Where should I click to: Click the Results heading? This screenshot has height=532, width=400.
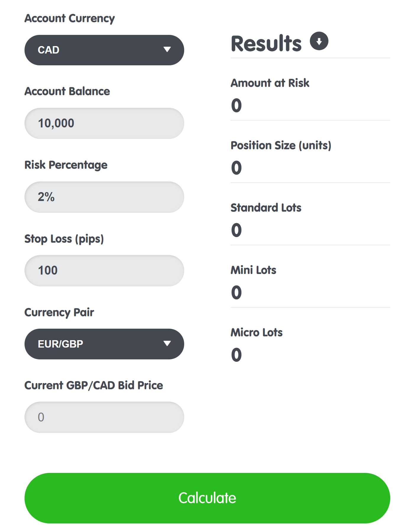pyautogui.click(x=265, y=43)
